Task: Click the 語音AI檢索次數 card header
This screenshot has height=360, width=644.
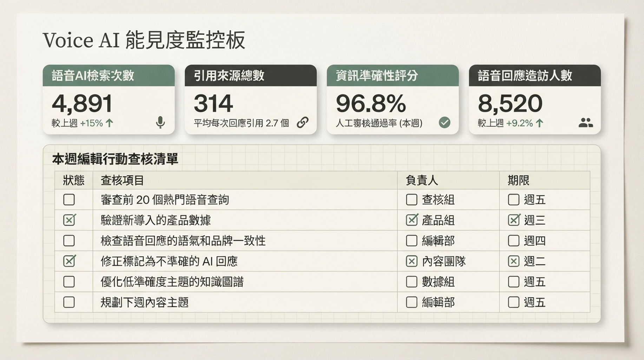Action: (109, 76)
